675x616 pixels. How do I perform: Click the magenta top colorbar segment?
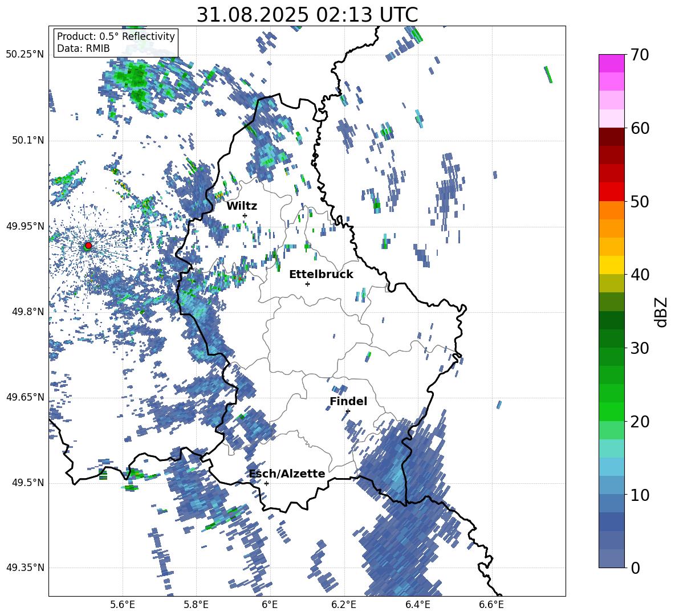(611, 63)
